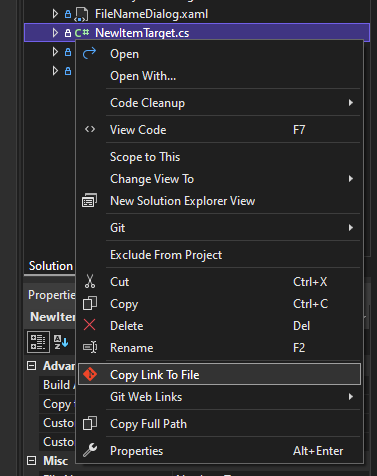The height and width of the screenshot is (476, 377).
Task: Open the Git Web Links submenu
Action: [x=219, y=397]
